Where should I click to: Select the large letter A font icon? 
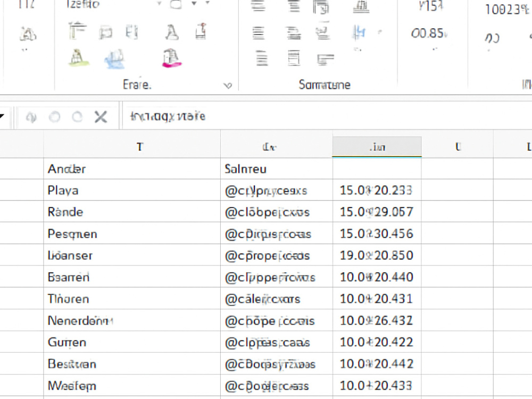(172, 32)
